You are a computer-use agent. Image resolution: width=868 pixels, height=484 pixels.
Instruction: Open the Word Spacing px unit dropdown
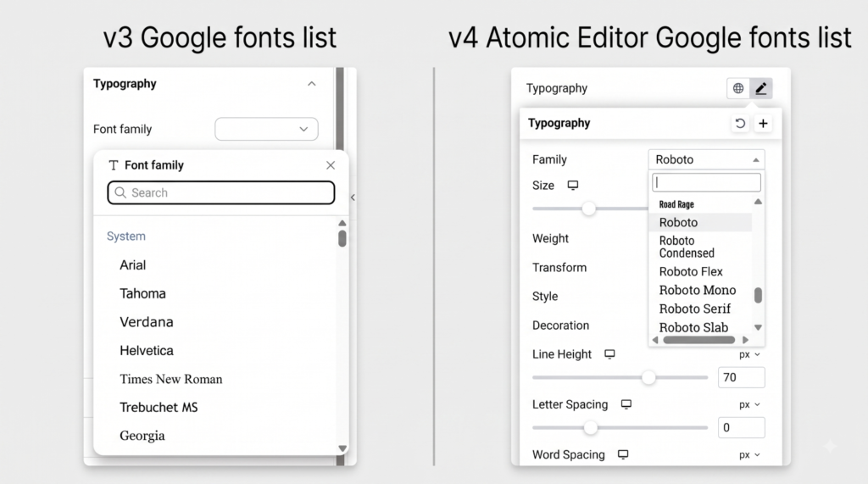(749, 454)
